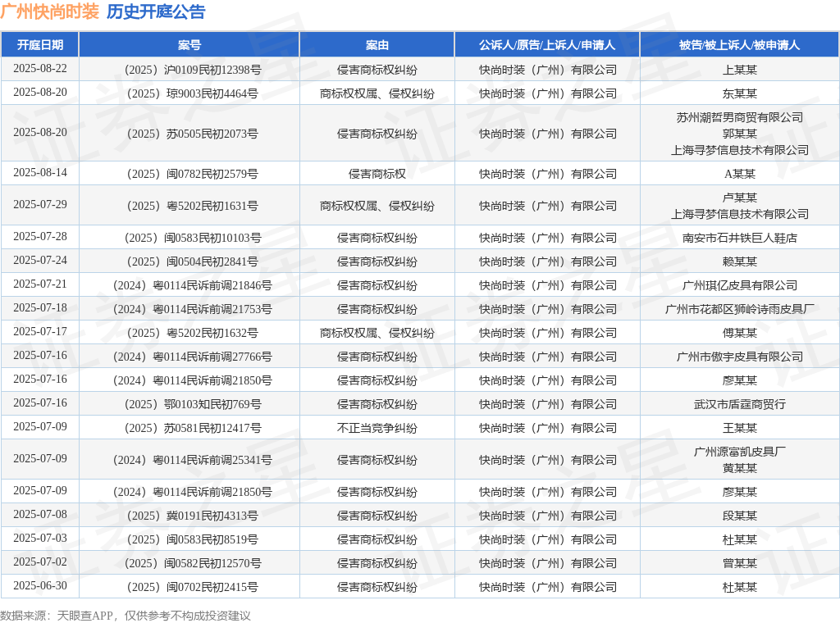Click the 开庭日期 column header

tap(40, 45)
